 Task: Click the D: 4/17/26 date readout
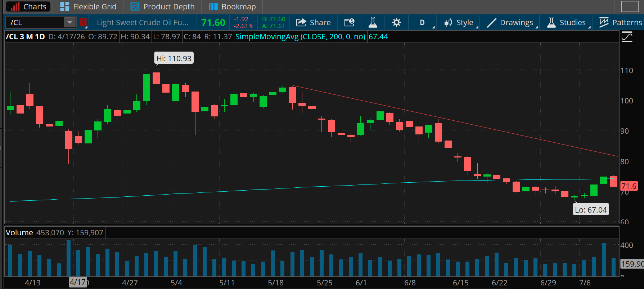point(67,36)
